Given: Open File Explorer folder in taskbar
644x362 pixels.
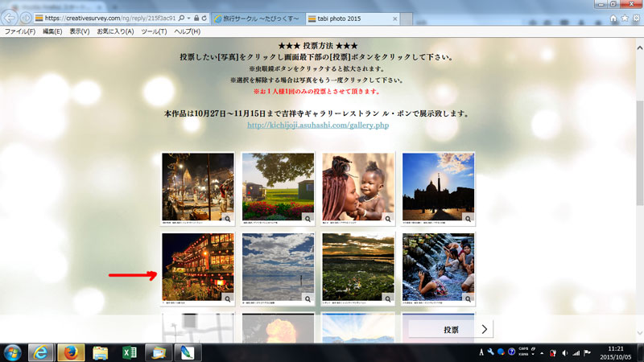Looking at the screenshot, I should [x=100, y=352].
